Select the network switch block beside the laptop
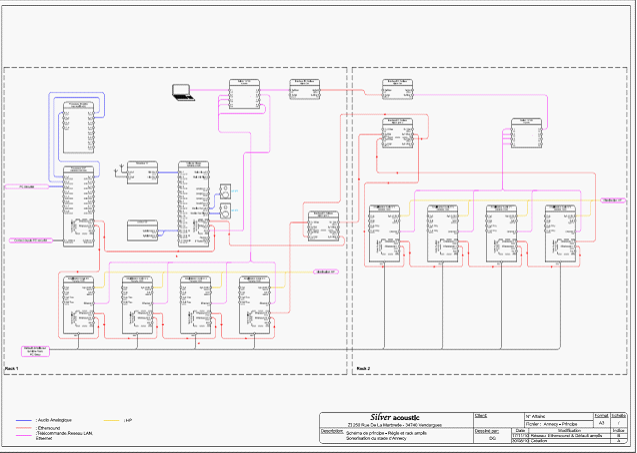The width and height of the screenshot is (637, 453). tap(243, 94)
